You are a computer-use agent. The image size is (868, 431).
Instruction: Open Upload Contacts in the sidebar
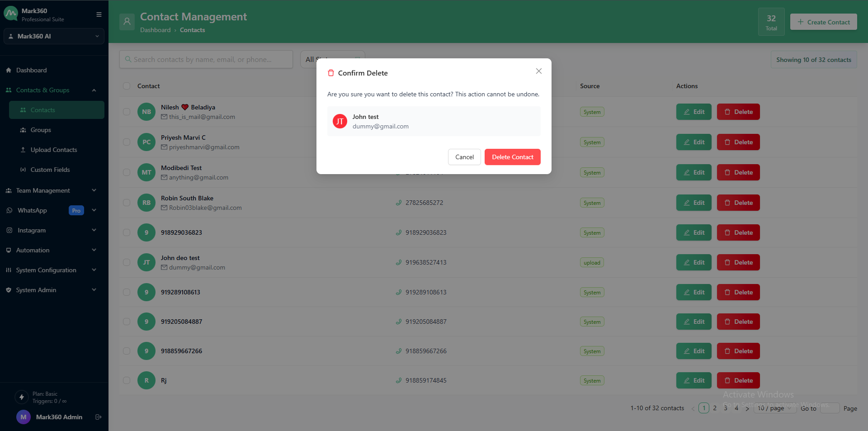53,150
